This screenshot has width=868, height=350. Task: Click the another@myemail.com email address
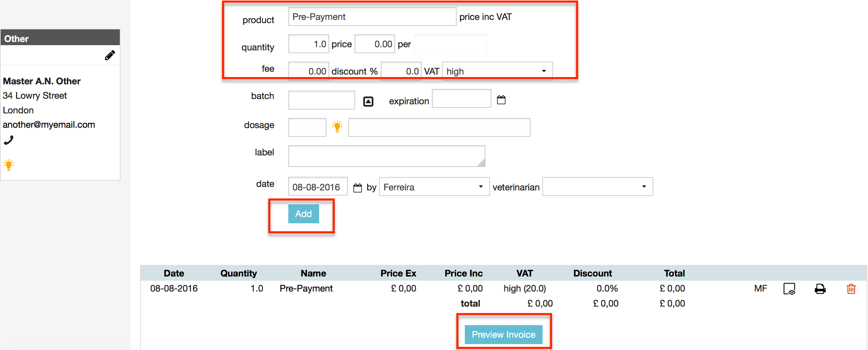(x=49, y=124)
